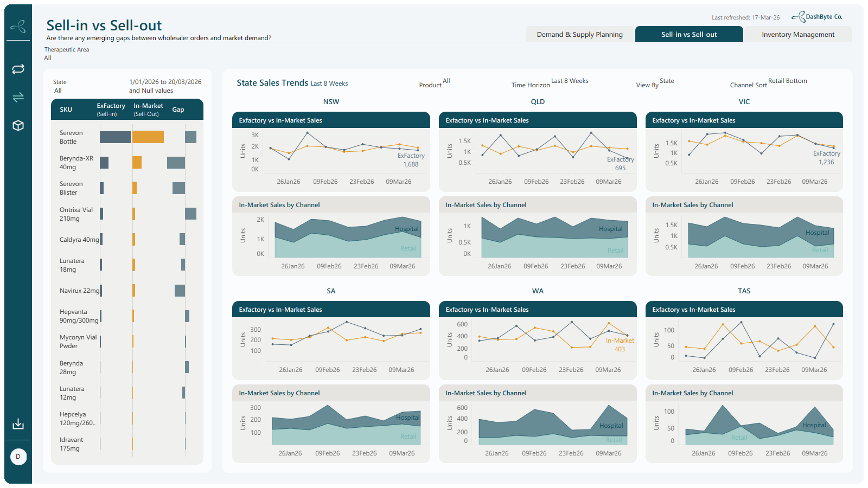Select the Serevon Blister SKU label
868x488 pixels.
tap(71, 188)
